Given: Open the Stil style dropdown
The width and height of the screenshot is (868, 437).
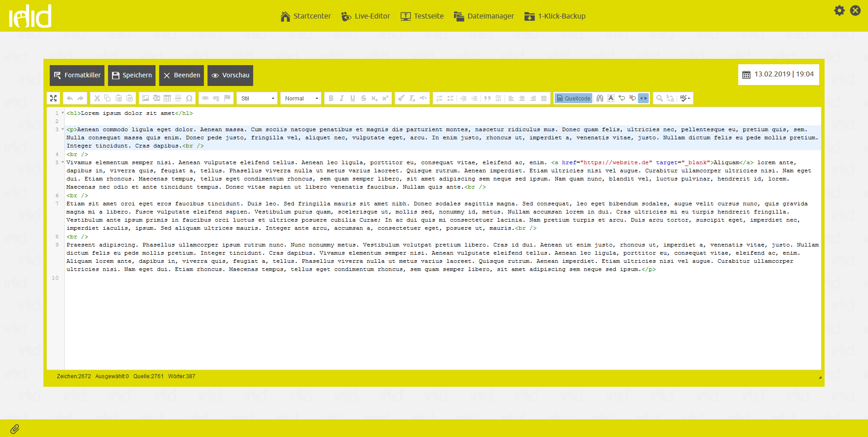Looking at the screenshot, I should click(257, 98).
